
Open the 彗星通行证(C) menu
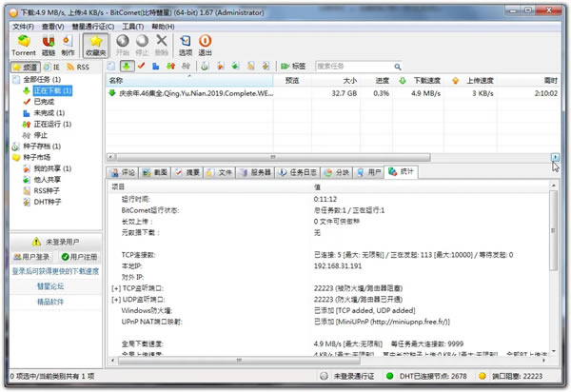click(x=93, y=27)
